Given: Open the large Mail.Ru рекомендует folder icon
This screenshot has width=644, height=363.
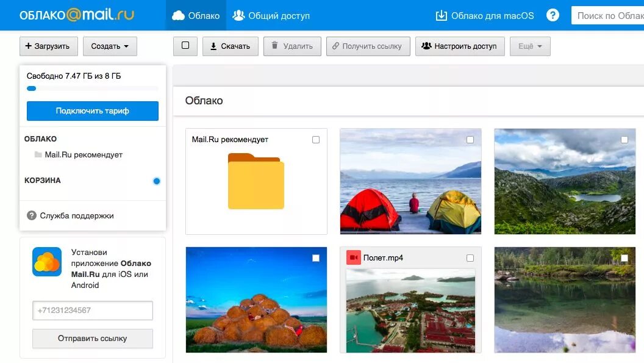Looking at the screenshot, I should (256, 181).
